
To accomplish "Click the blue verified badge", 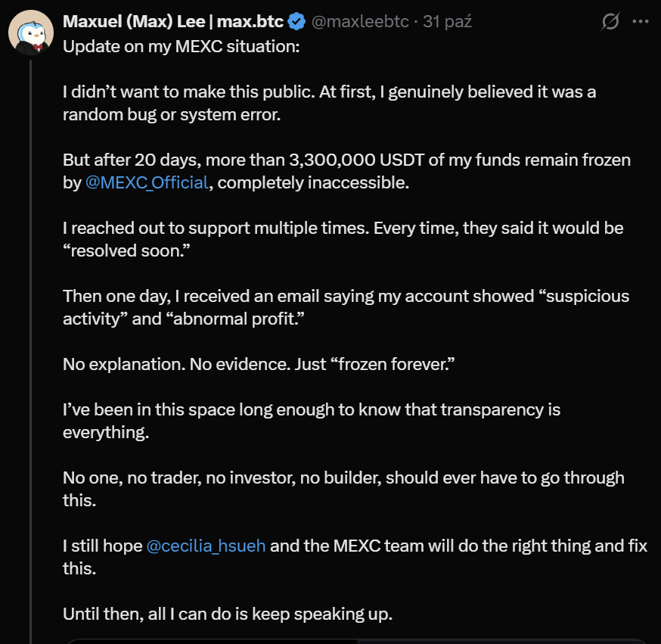I will [x=296, y=22].
